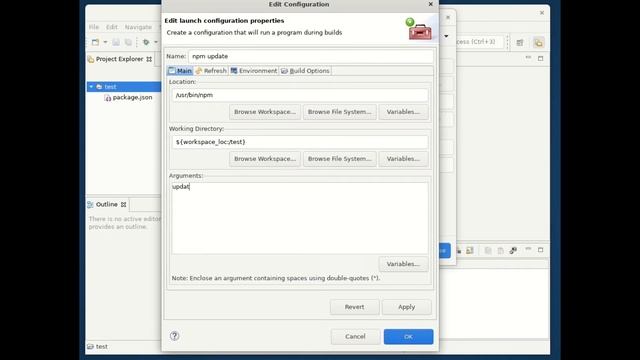Image resolution: width=640 pixels, height=360 pixels.
Task: Open the Debug dropdown arrow
Action: (x=156, y=42)
